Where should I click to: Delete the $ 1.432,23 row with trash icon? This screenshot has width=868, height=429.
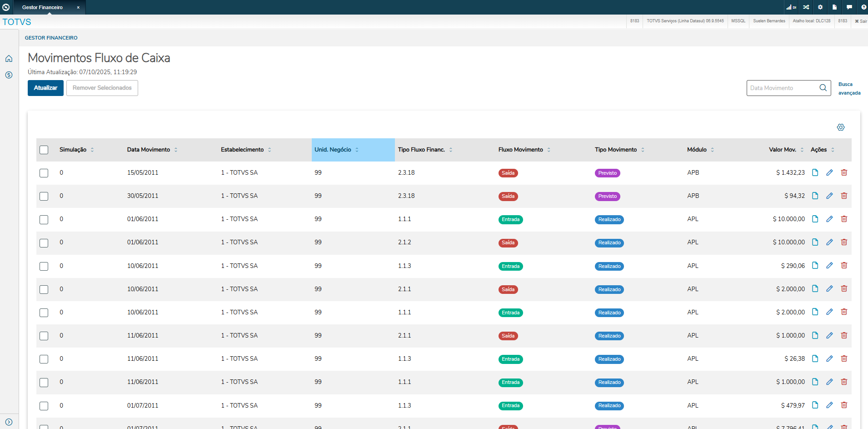(x=844, y=172)
